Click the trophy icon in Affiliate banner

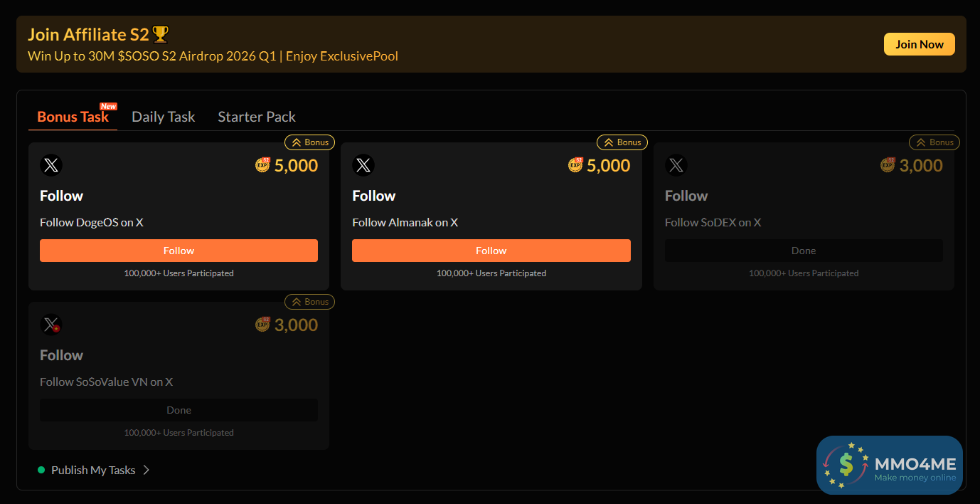(161, 34)
